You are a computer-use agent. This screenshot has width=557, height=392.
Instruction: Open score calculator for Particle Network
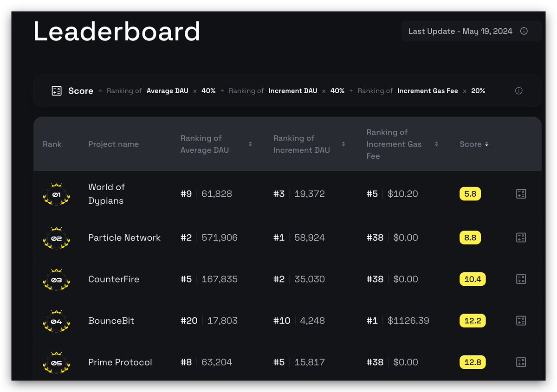[521, 238]
